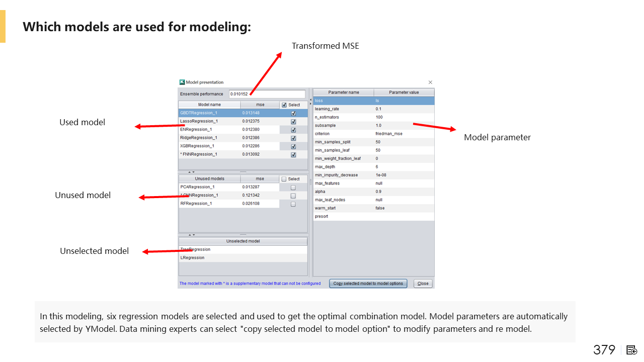644x362 pixels.
Task: Close the Model presentation dialog with X
Action: (x=430, y=82)
